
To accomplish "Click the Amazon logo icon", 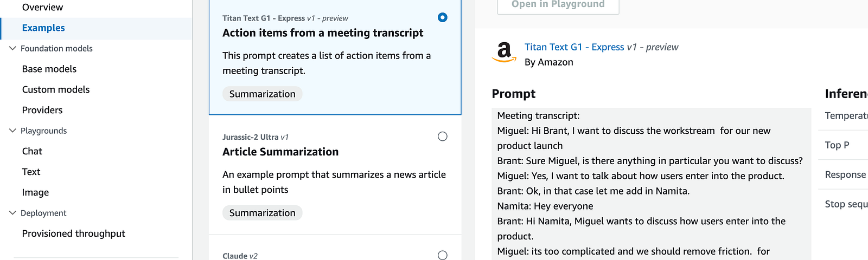I will pos(504,53).
